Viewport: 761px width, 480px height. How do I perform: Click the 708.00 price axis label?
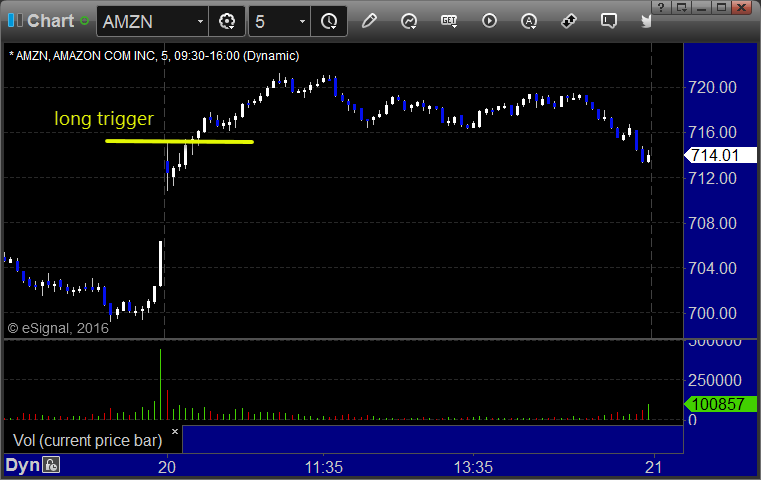click(712, 223)
